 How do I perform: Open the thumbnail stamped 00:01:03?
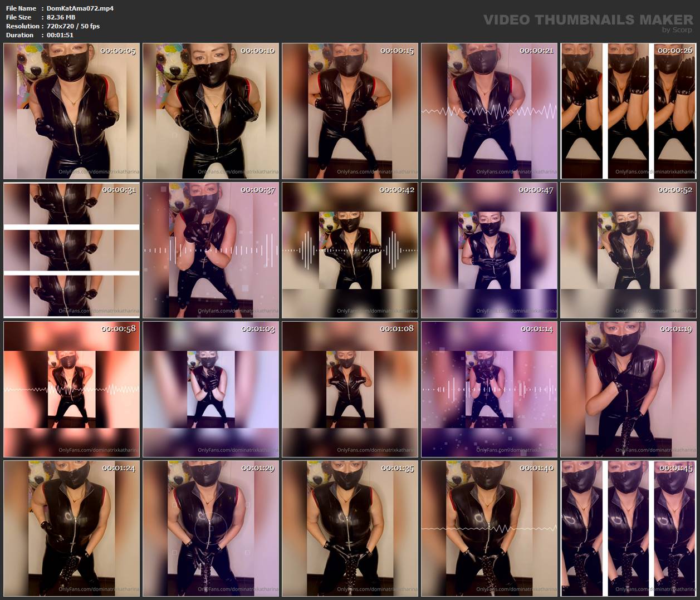[x=211, y=390]
